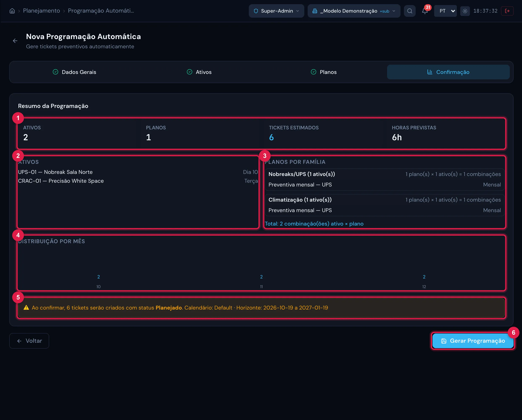Switch to the Planos step
The image size is (522, 420).
(323, 72)
